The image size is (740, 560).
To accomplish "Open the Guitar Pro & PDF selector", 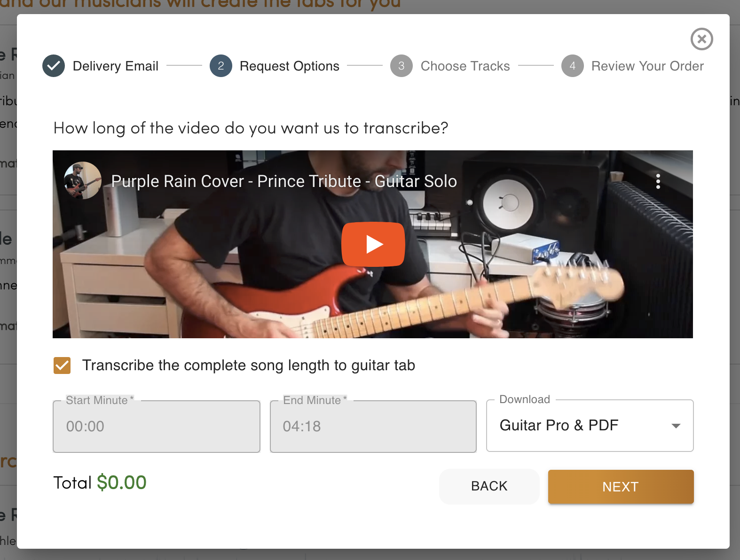I will click(x=590, y=426).
